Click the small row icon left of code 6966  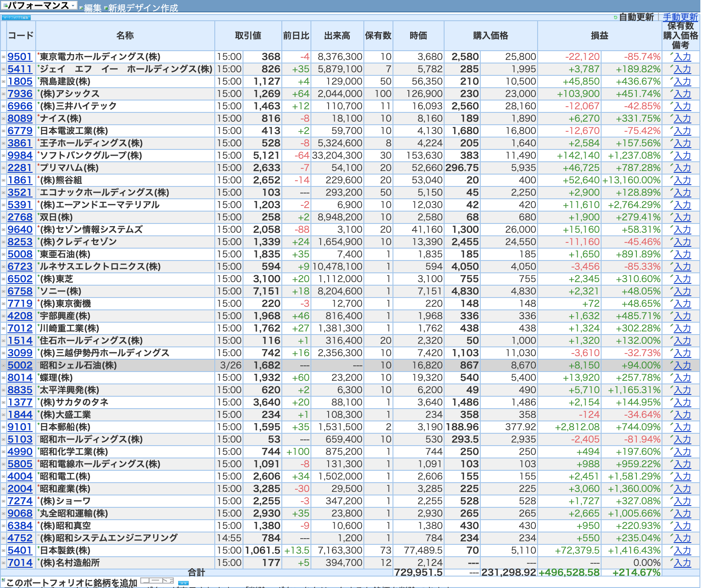[x=4, y=106]
